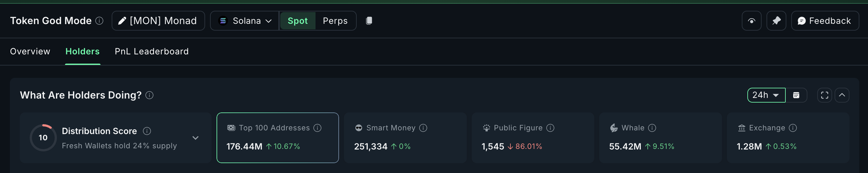This screenshot has height=173, width=868.
Task: Open the calendar date picker icon
Action: (796, 95)
